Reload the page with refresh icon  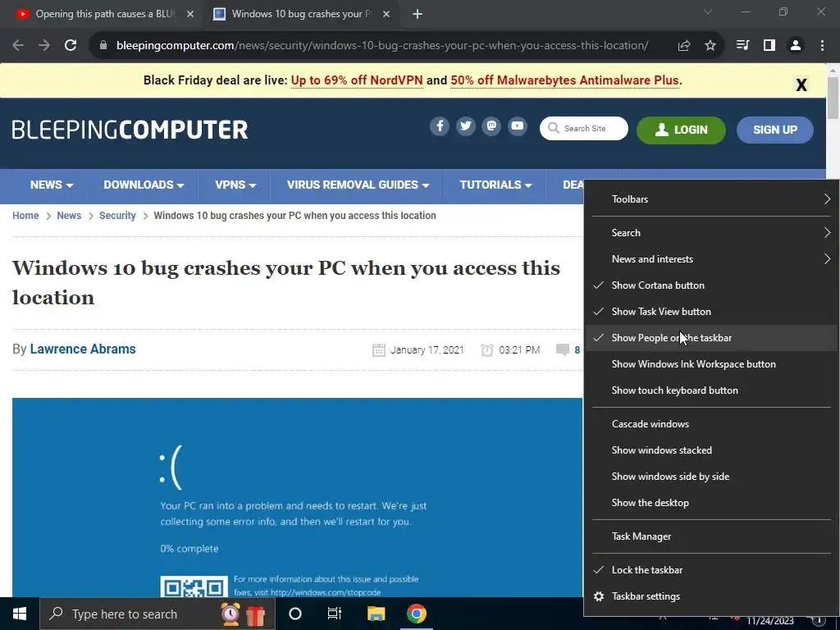coord(71,46)
